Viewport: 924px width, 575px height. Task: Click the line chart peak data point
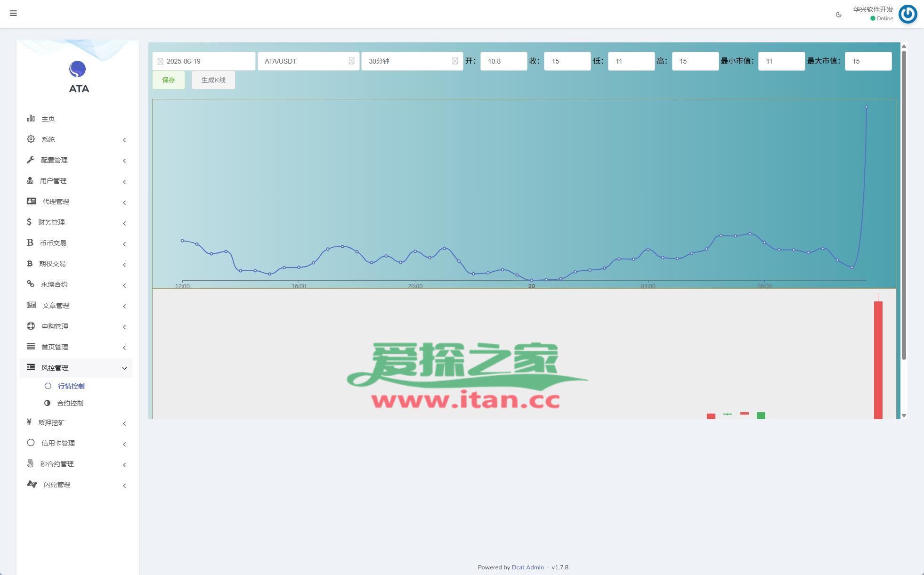click(x=866, y=107)
